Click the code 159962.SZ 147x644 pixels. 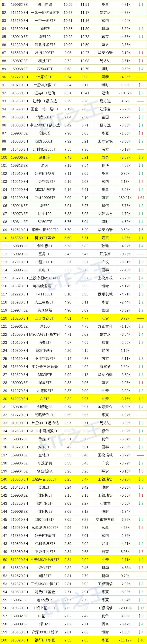(x=19, y=4)
